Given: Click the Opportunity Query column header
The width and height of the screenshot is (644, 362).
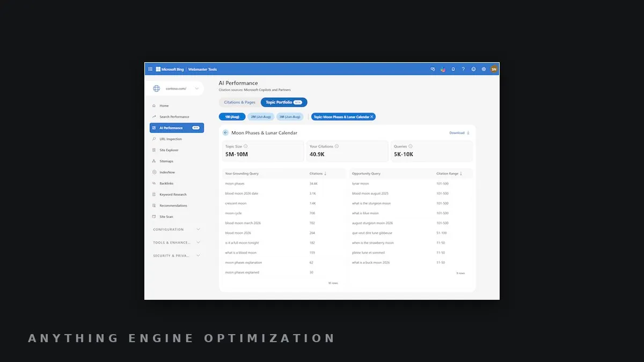Looking at the screenshot, I should (366, 174).
